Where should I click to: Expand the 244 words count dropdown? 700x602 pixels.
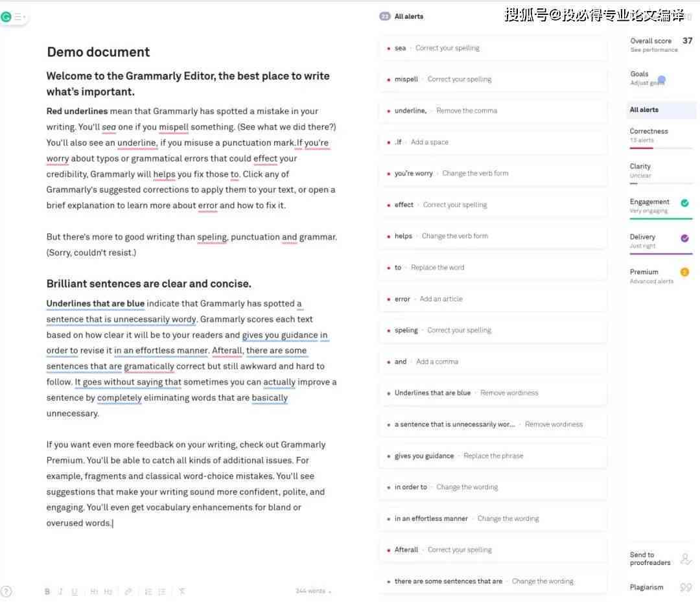point(314,591)
